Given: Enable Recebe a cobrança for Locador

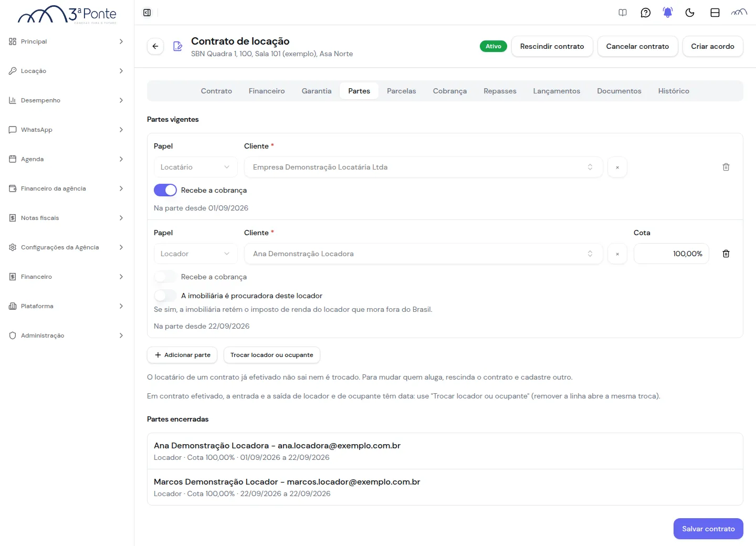Looking at the screenshot, I should point(165,277).
